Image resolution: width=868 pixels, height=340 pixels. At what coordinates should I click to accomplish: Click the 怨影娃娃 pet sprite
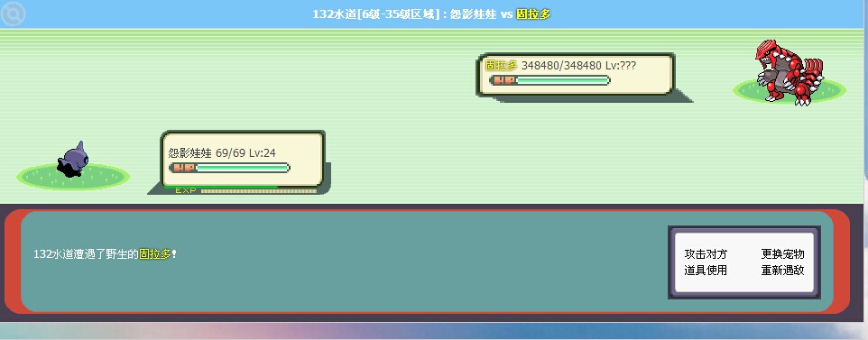72,159
